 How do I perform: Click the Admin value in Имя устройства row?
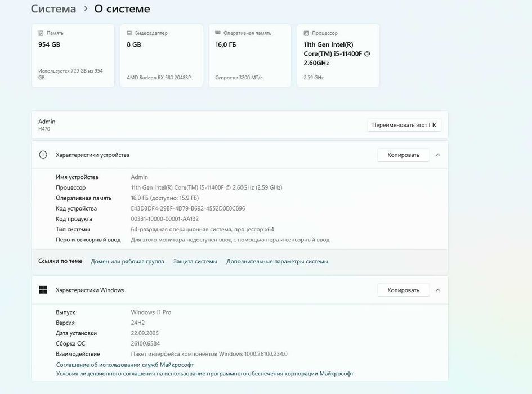pyautogui.click(x=140, y=177)
